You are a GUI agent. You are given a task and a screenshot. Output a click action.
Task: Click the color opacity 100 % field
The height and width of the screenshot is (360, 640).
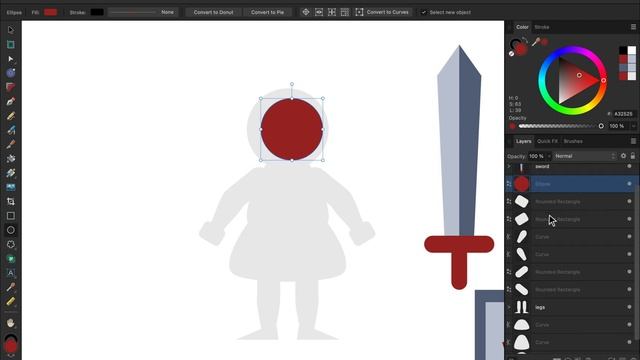617,126
